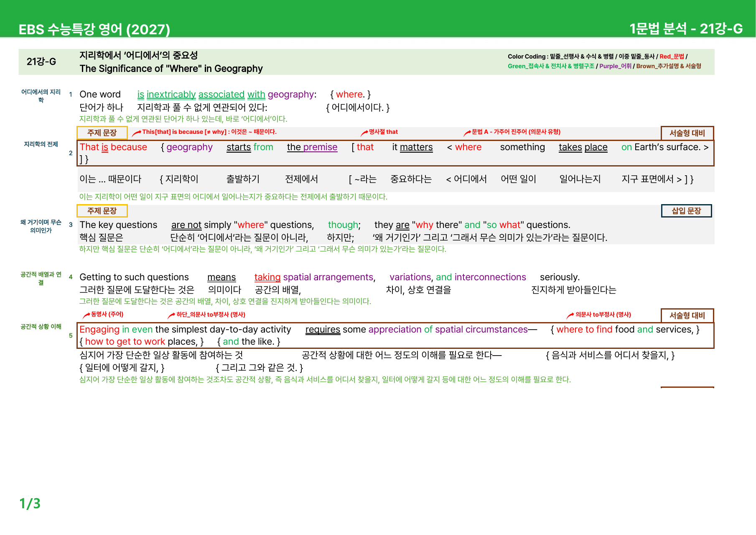Click the '서술형 대비' box above sentence 2

(687, 133)
